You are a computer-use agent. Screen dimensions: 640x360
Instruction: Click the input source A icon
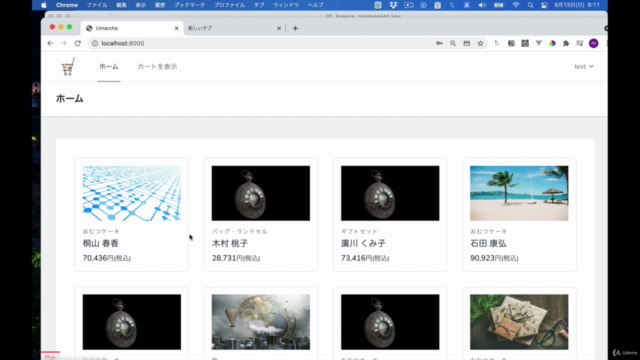coord(467,5)
